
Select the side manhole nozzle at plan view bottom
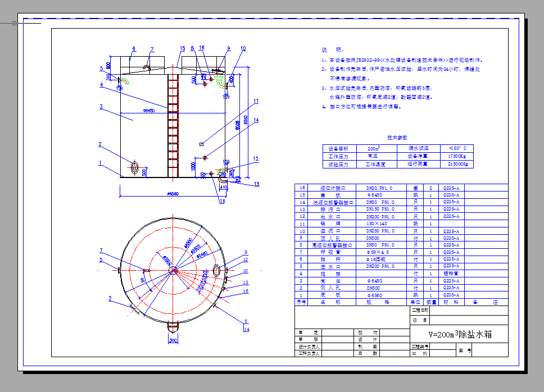pyautogui.click(x=173, y=327)
